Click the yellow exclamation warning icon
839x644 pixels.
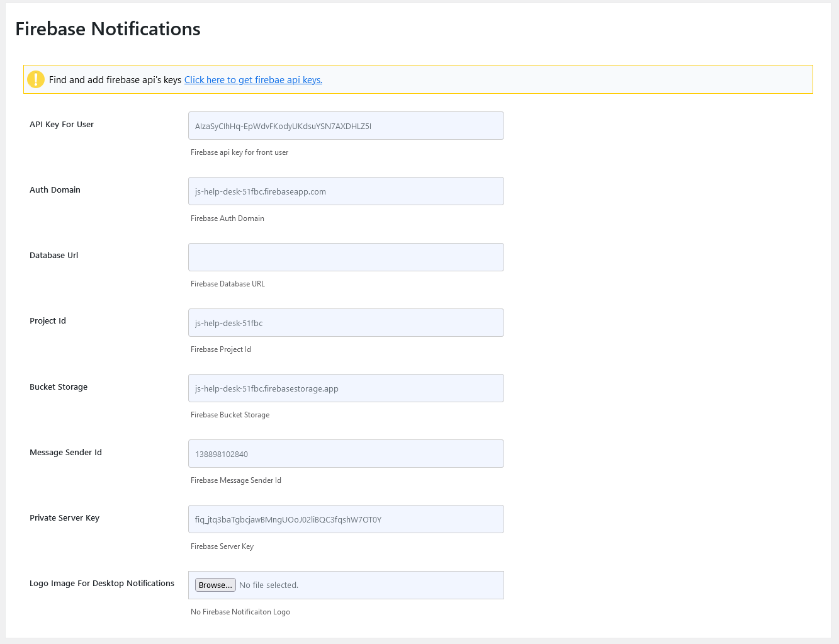[x=36, y=79]
